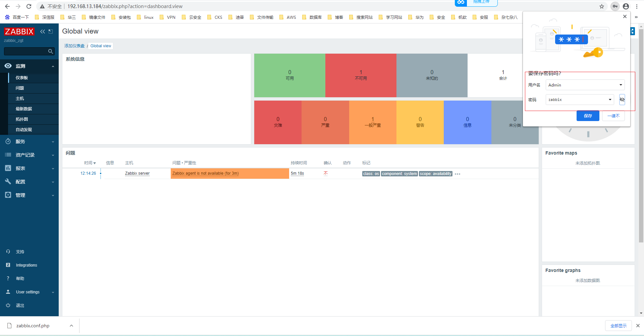Screen dimensions: 644x336
Task: Toggle password visibility eye icon
Action: click(x=622, y=100)
